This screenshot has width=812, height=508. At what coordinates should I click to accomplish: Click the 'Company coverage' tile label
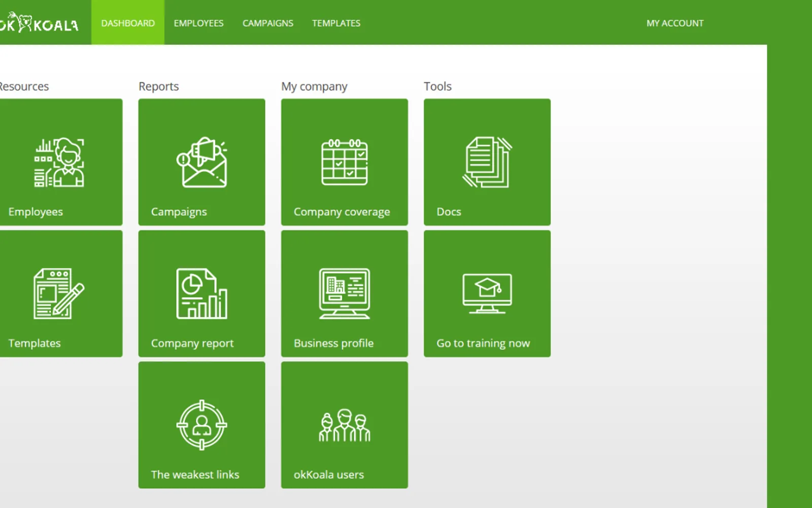342,212
